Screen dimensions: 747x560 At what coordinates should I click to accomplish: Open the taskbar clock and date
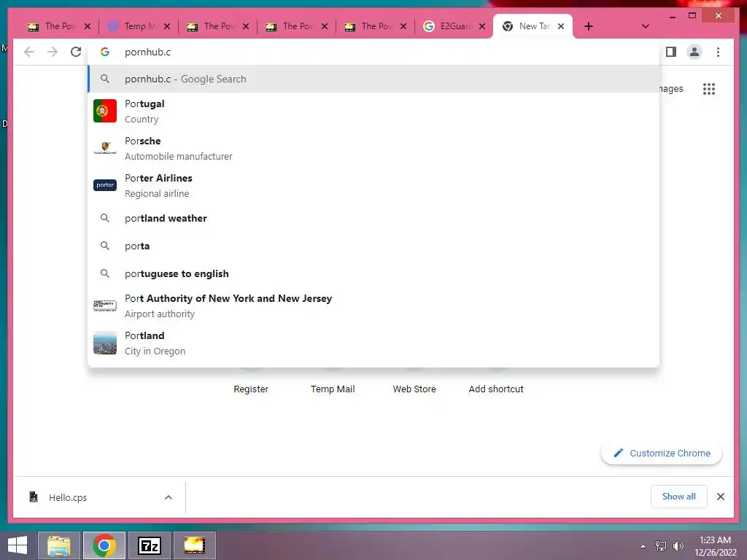click(x=715, y=546)
